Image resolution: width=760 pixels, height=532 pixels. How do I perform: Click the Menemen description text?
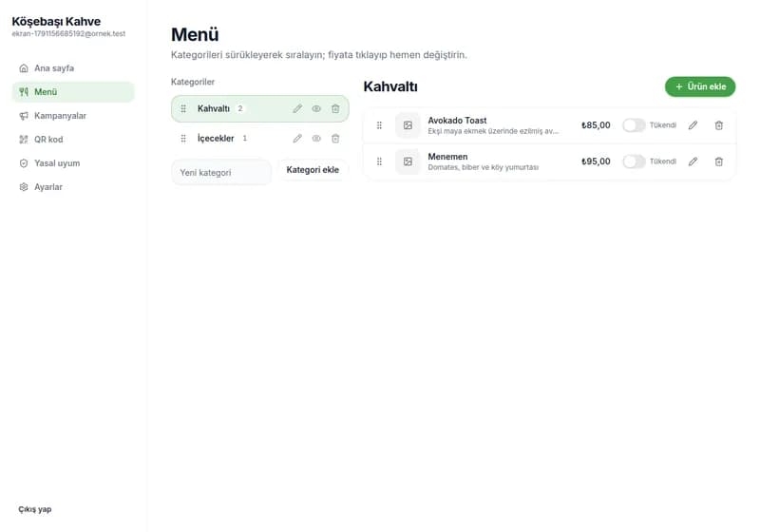(x=484, y=167)
